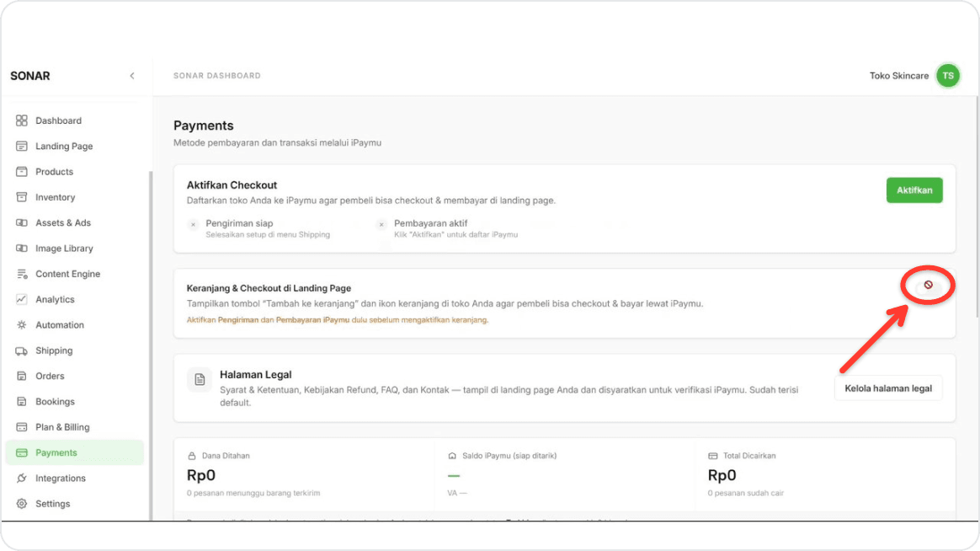Image resolution: width=980 pixels, height=551 pixels.
Task: Click the Halaman Legal document icon
Action: coord(200,380)
